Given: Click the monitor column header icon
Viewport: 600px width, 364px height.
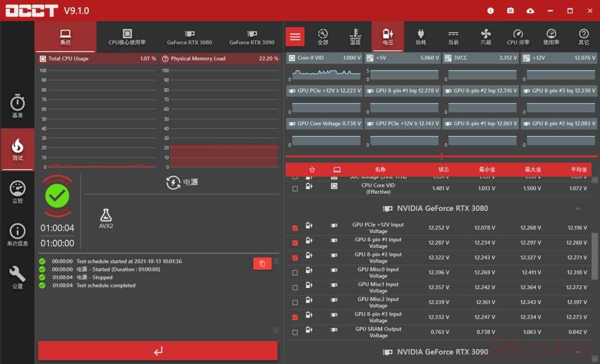Looking at the screenshot, I should coord(337,169).
